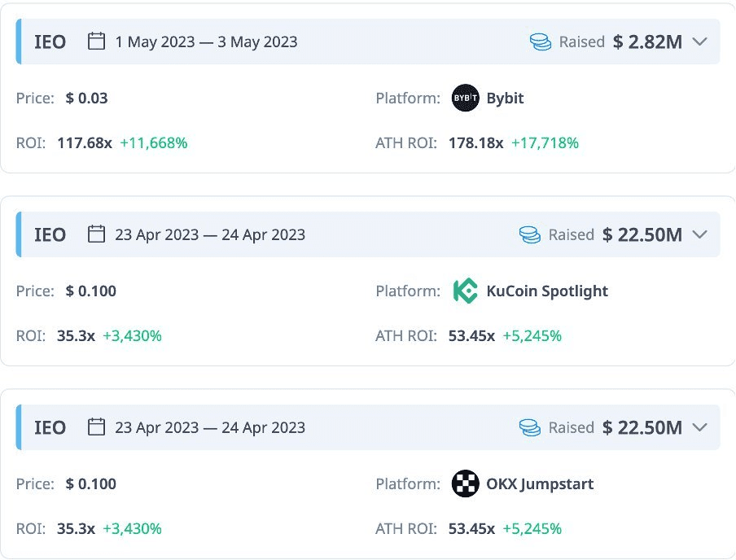Click the KuCoin Spotlight logo icon
Image resolution: width=736 pixels, height=560 pixels.
click(466, 291)
